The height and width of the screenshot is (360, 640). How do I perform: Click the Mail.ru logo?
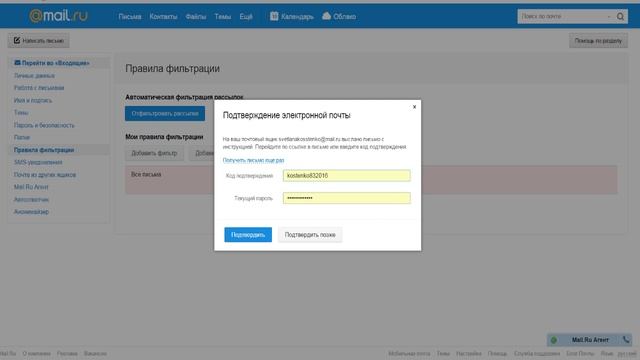(58, 16)
